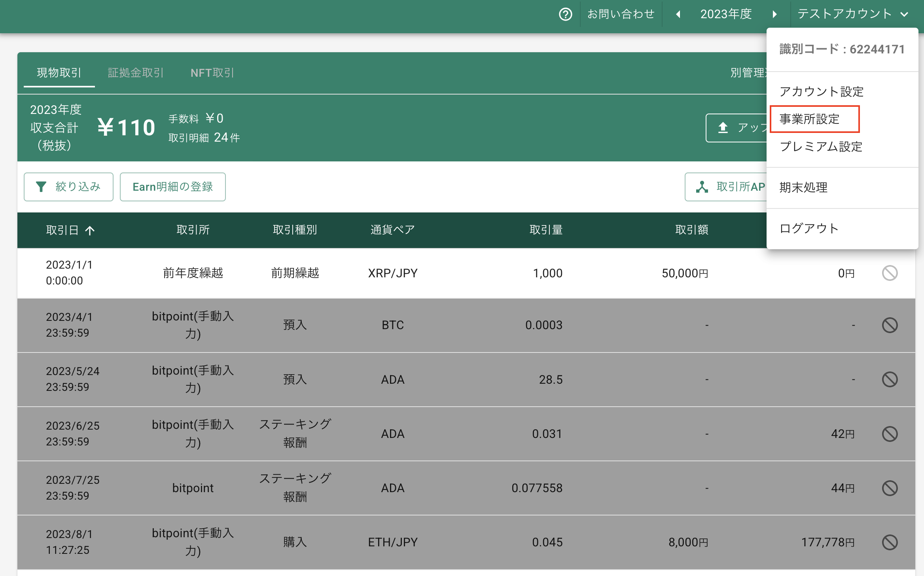Select 0.077558 trade volume cell
924x576 pixels.
pos(537,488)
